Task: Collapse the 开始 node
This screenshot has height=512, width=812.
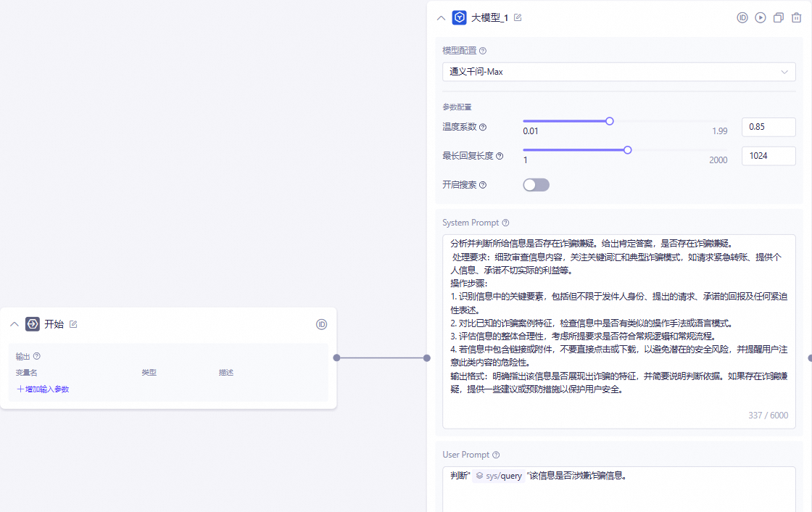Action: pos(14,324)
